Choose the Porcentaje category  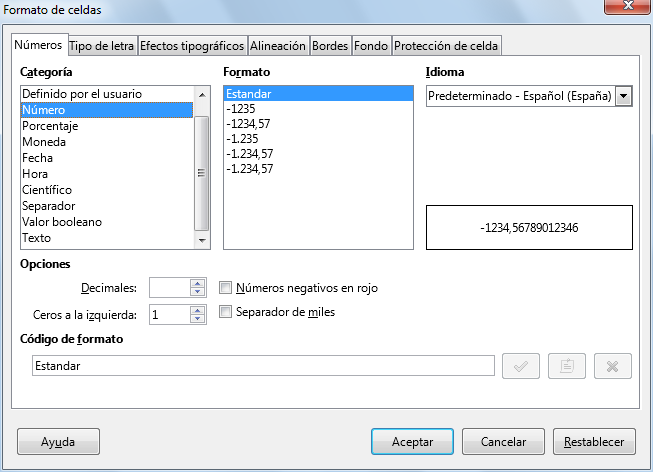click(107, 126)
